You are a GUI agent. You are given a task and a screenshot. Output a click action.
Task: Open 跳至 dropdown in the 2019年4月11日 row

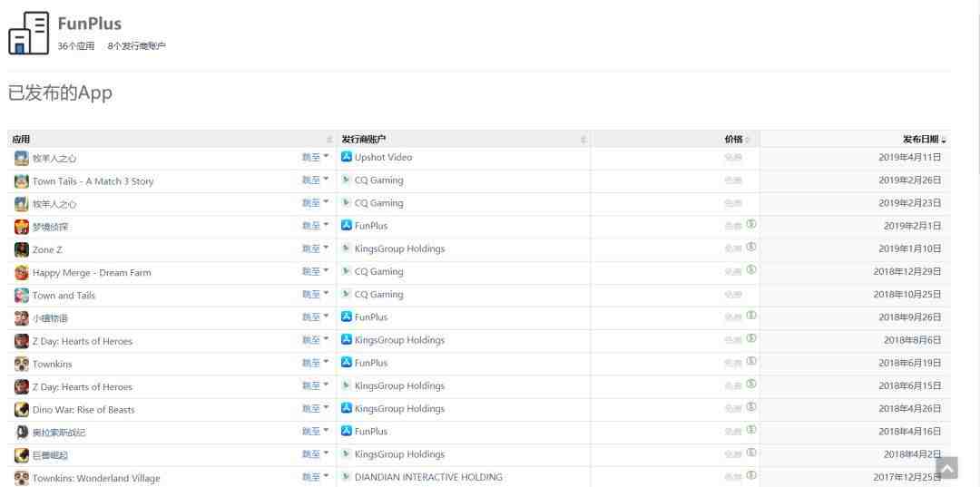pos(316,157)
